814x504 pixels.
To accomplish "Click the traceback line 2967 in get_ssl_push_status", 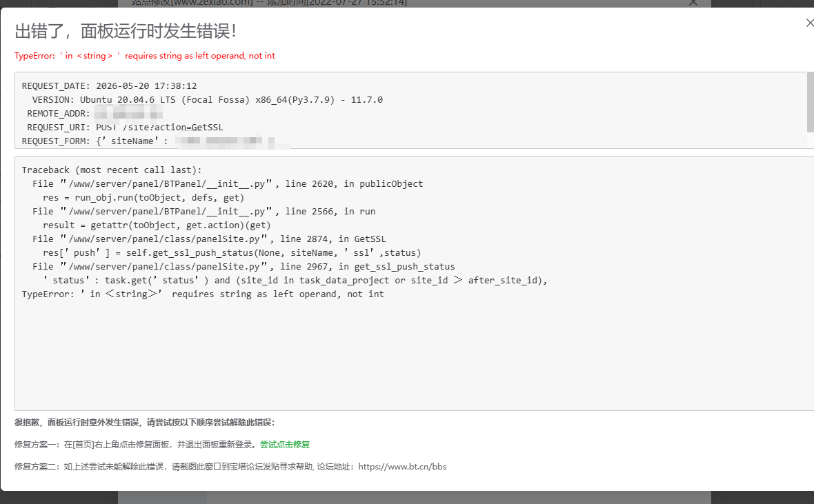I will 244,266.
